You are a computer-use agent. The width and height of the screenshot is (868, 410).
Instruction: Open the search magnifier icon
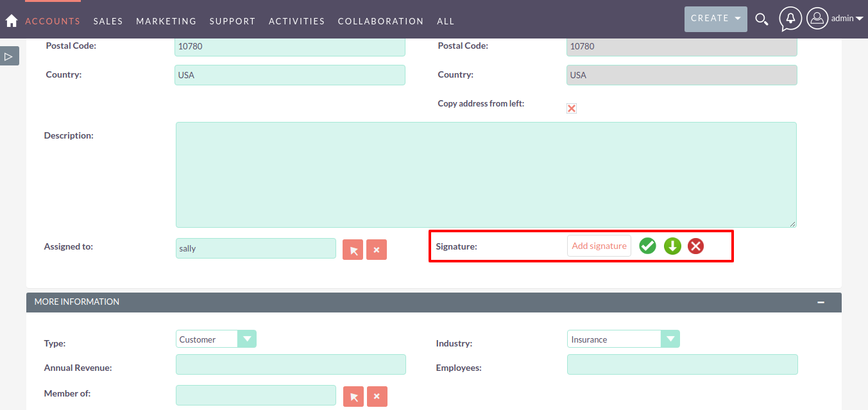762,19
